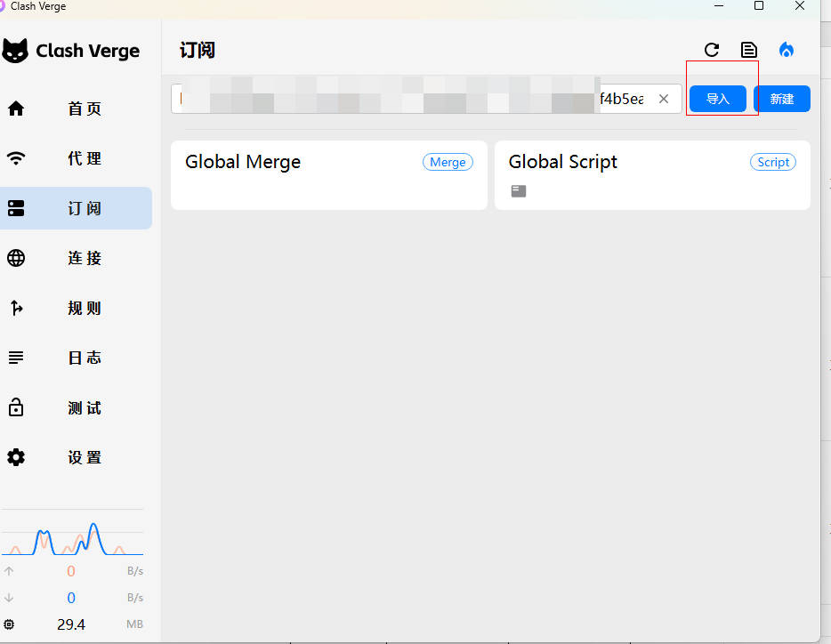
Task: Click the settings gear icon
Action: tap(16, 457)
